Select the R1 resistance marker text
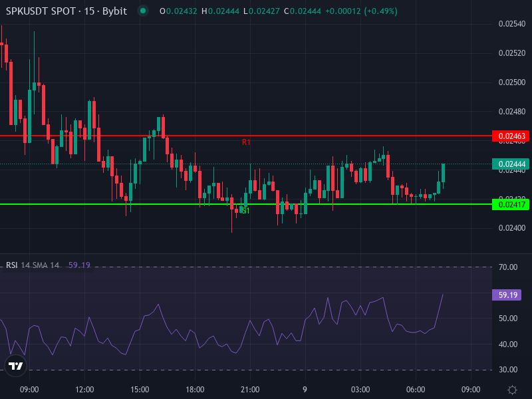532x399 pixels. click(x=246, y=142)
